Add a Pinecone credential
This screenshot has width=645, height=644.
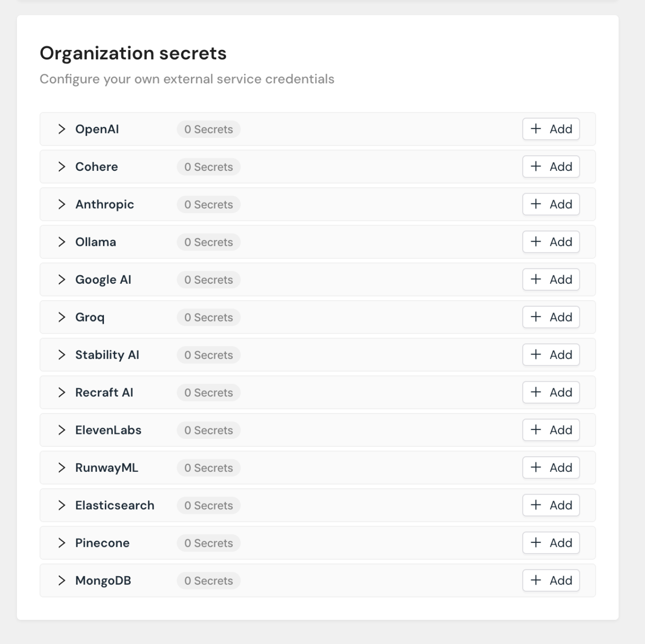551,543
